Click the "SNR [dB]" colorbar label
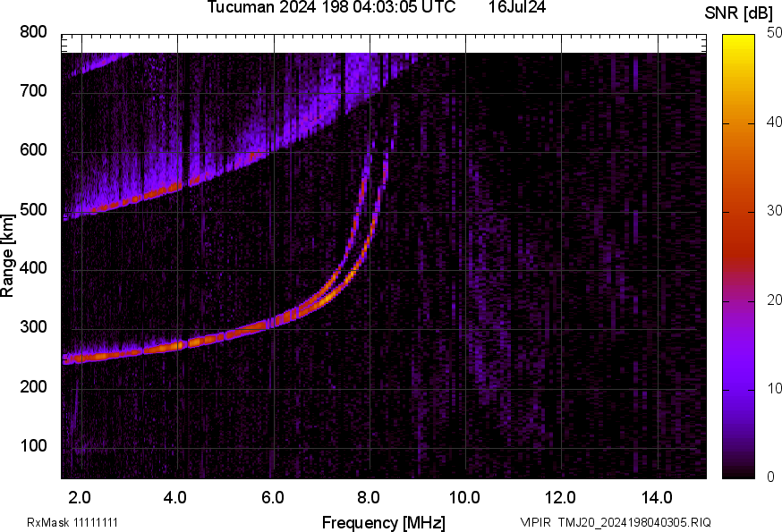This screenshot has width=782, height=532. tap(738, 13)
